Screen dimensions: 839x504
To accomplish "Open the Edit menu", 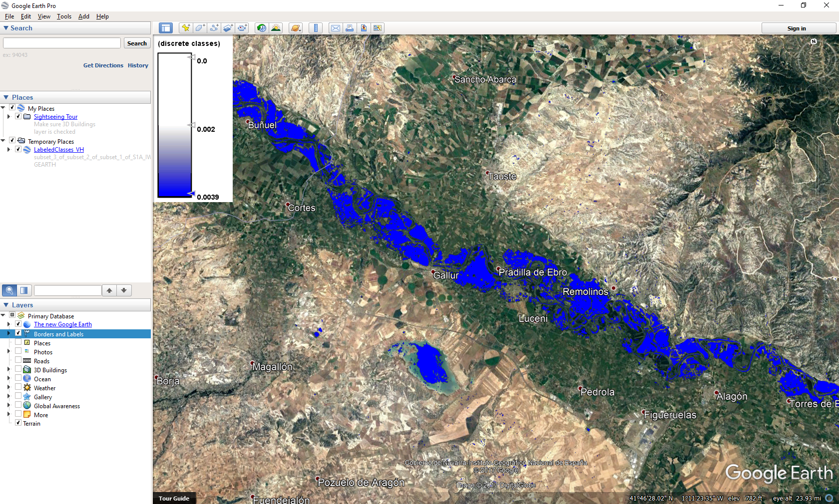I will [x=26, y=16].
